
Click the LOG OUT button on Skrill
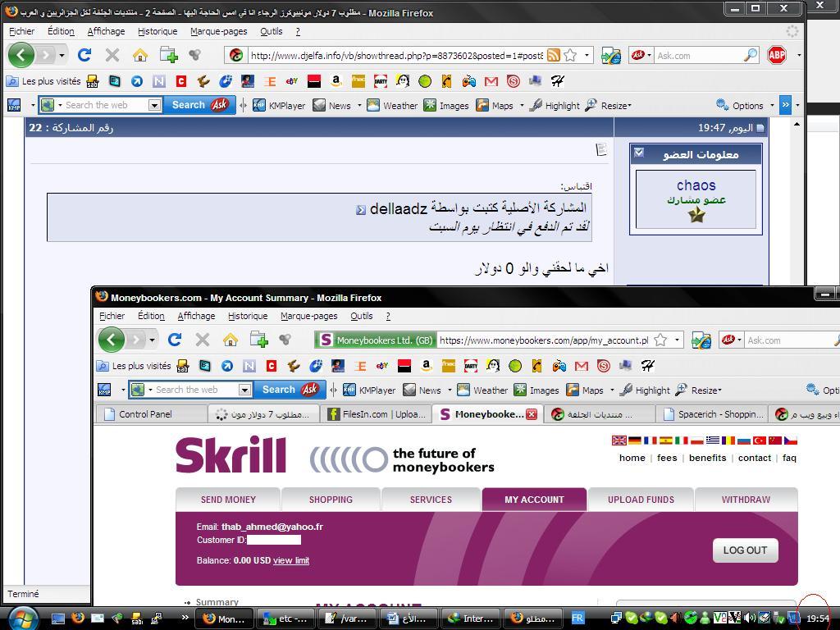(x=745, y=550)
